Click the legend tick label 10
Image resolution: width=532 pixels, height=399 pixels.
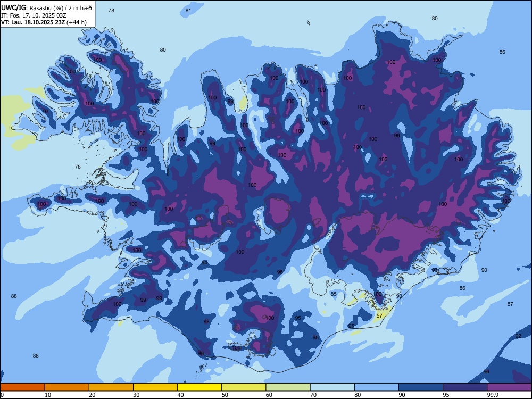tap(48, 395)
